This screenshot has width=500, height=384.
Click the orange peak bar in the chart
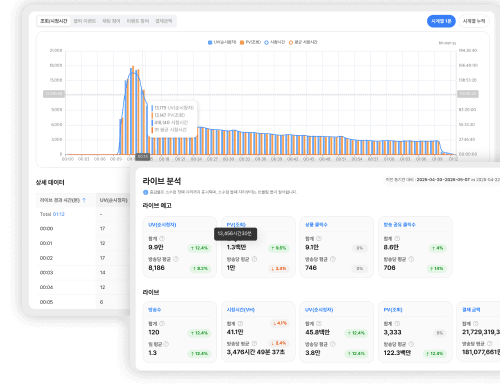pos(133,110)
